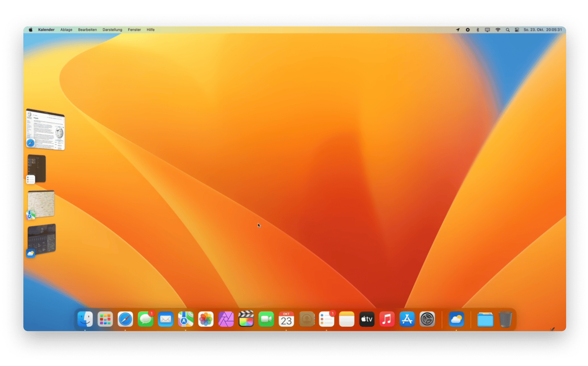Open Reminders app in the Dock
Screen dimensions: 588x366
(327, 319)
